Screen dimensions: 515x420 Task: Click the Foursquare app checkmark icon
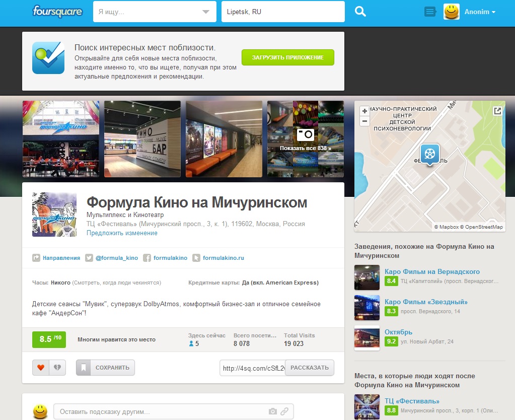pyautogui.click(x=48, y=58)
